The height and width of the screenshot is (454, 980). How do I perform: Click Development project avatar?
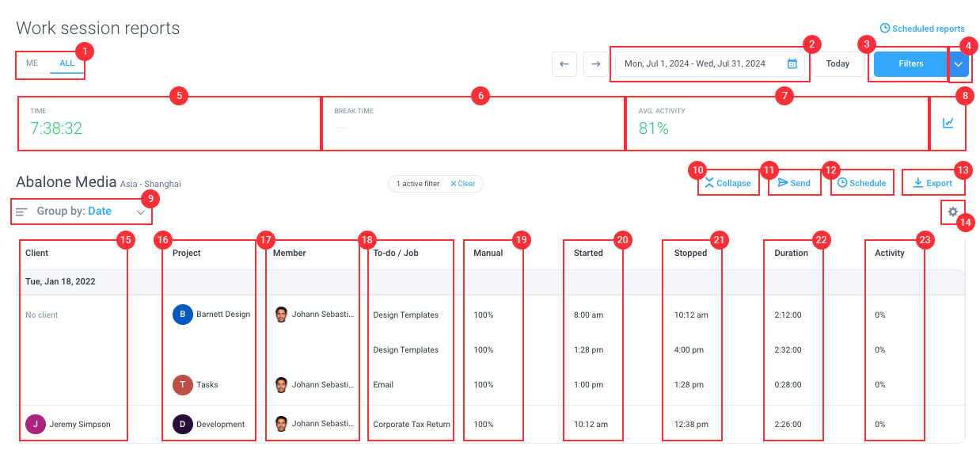tap(183, 424)
